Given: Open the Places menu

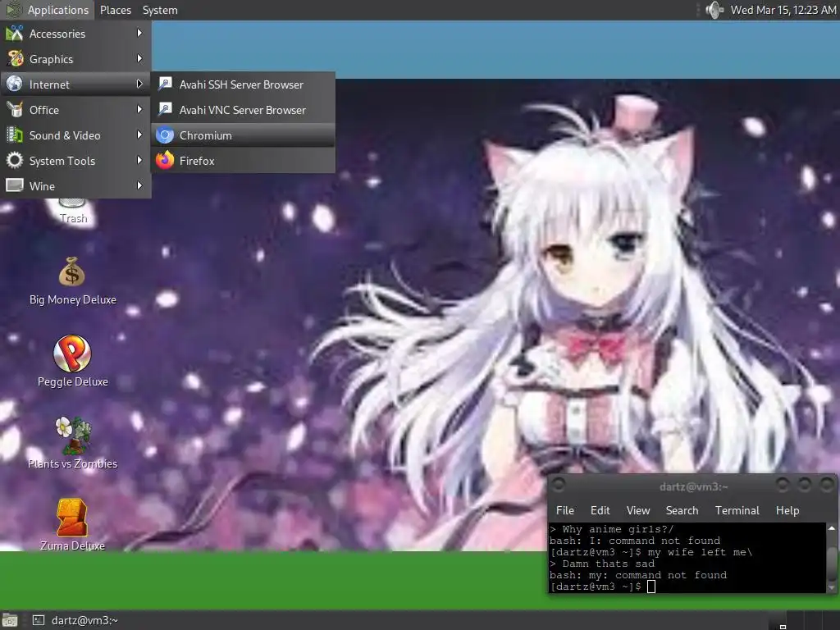Looking at the screenshot, I should click(x=115, y=10).
